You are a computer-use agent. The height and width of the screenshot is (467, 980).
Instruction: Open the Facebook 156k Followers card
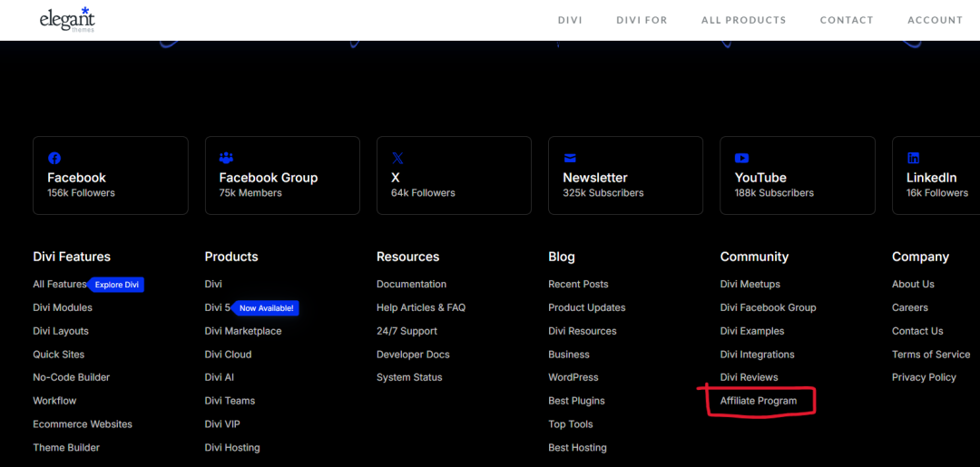click(111, 175)
